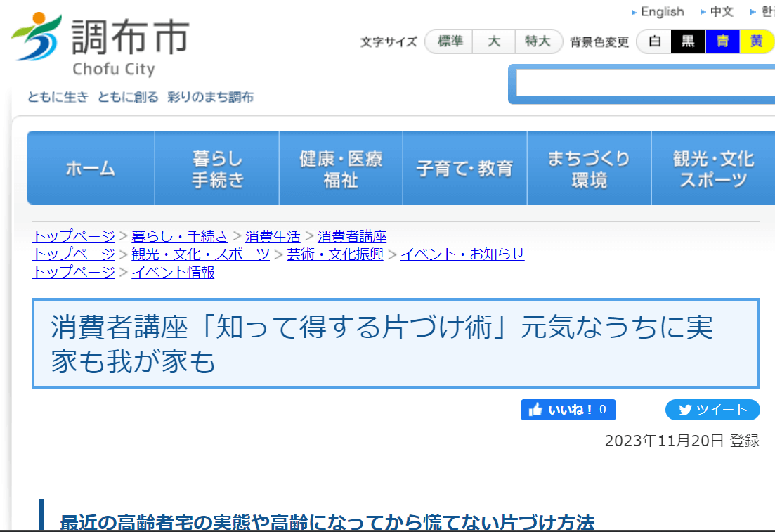775x532 pixels.
Task: Open the 暮らし 手続き menu tab
Action: [217, 168]
